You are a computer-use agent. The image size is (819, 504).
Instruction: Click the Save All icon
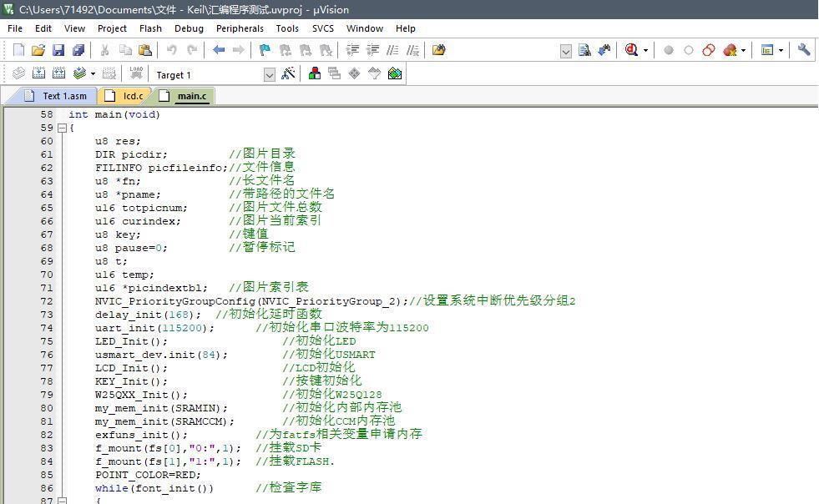point(78,50)
